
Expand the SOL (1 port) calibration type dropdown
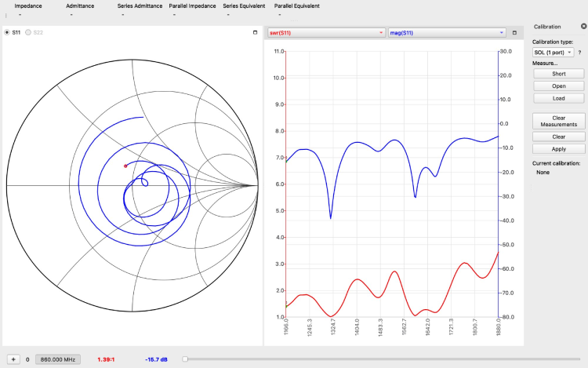point(554,52)
